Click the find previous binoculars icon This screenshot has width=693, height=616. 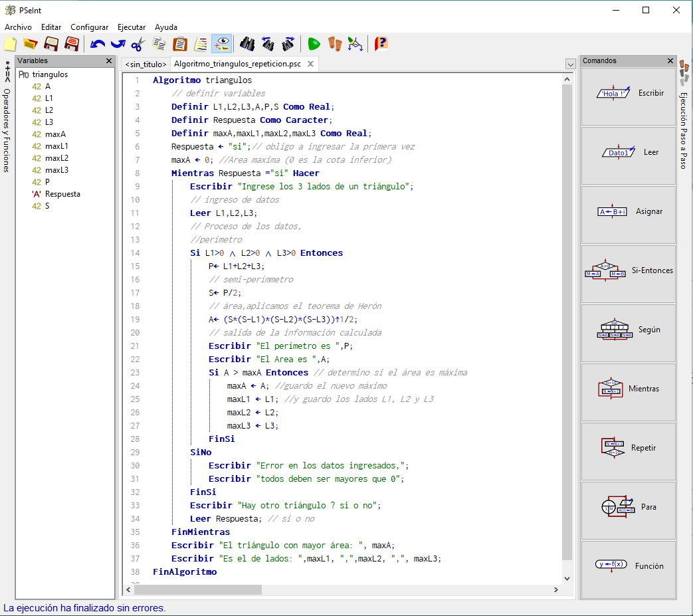268,44
